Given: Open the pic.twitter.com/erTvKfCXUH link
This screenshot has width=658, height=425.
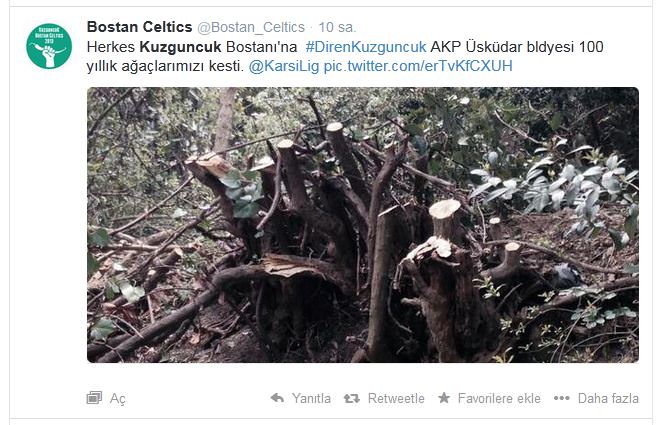Looking at the screenshot, I should tap(418, 66).
